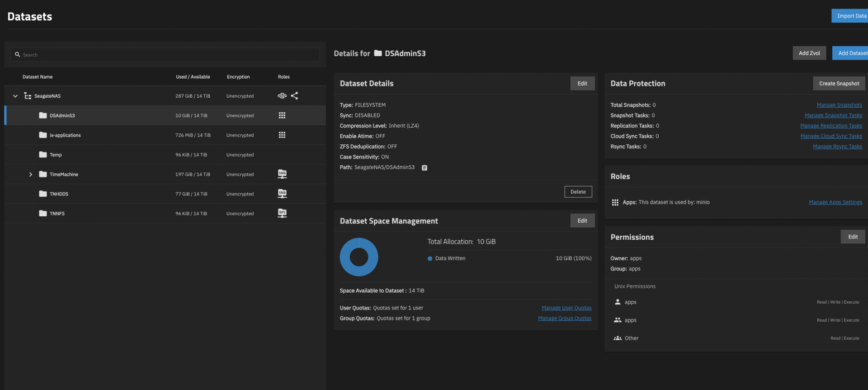The image size is (868, 390).
Task: Click the TNHDDS folder icon
Action: (43, 194)
